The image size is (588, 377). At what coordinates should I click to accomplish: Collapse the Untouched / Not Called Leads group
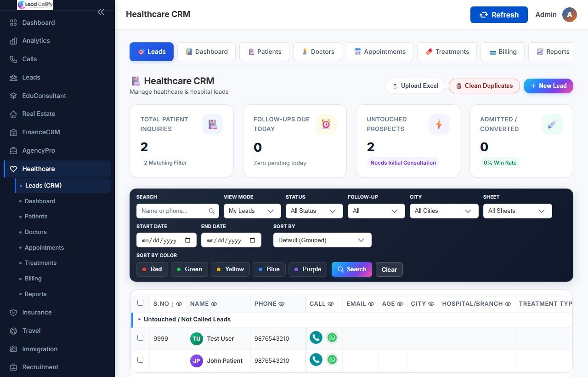click(x=140, y=319)
